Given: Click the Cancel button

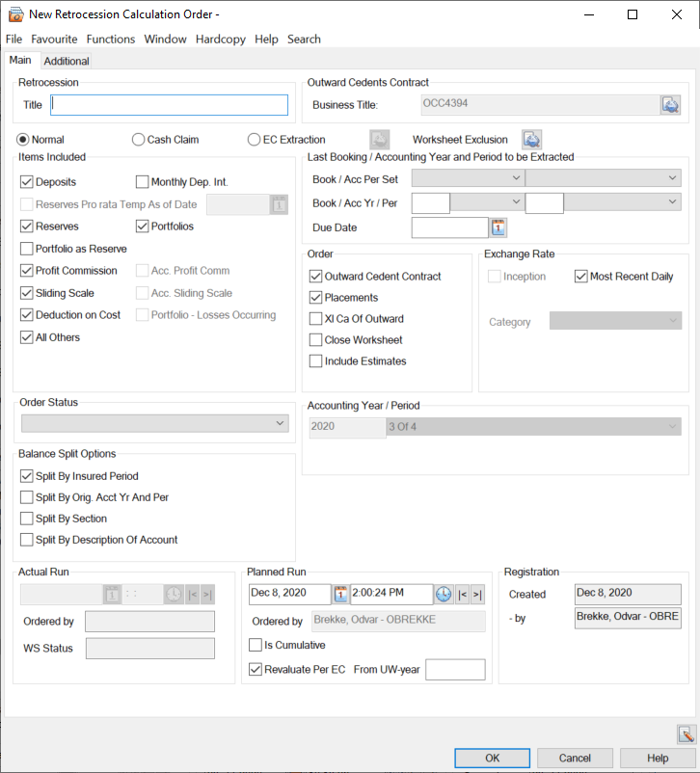Looking at the screenshot, I should tap(575, 758).
